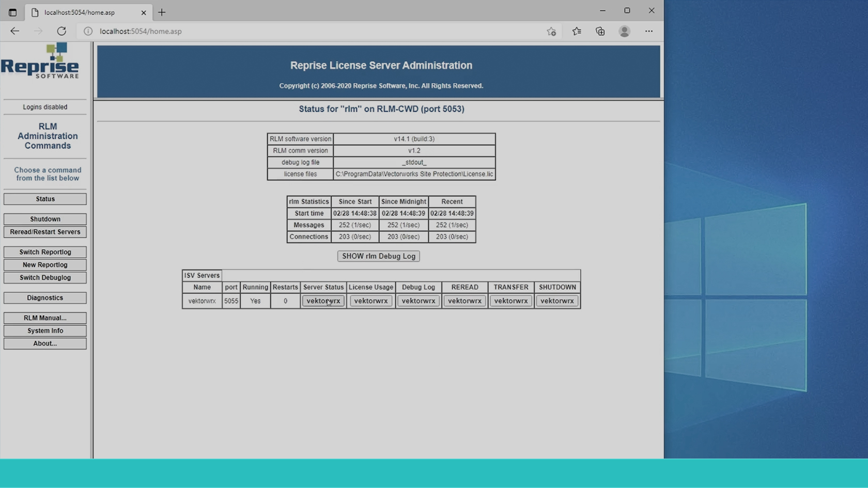Click the 'v1.2' comm version cell
Screen dimensions: 868x488
pyautogui.click(x=414, y=151)
